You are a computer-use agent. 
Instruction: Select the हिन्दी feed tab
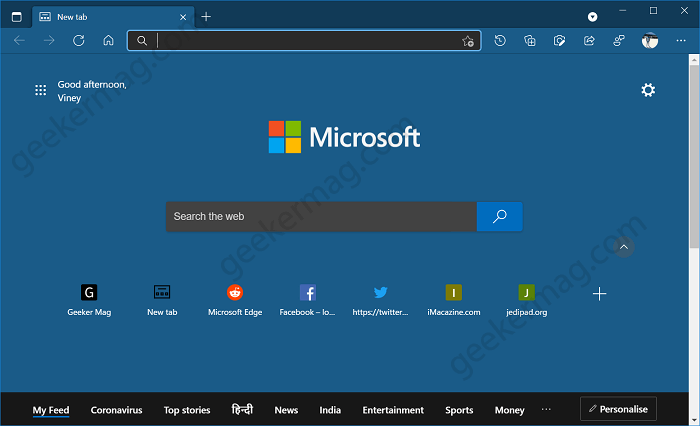(x=242, y=409)
